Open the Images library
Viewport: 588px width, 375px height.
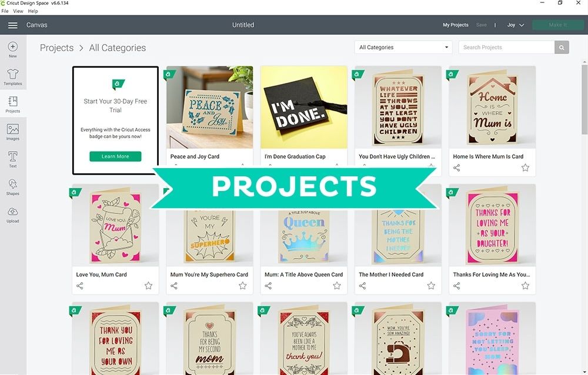13,132
